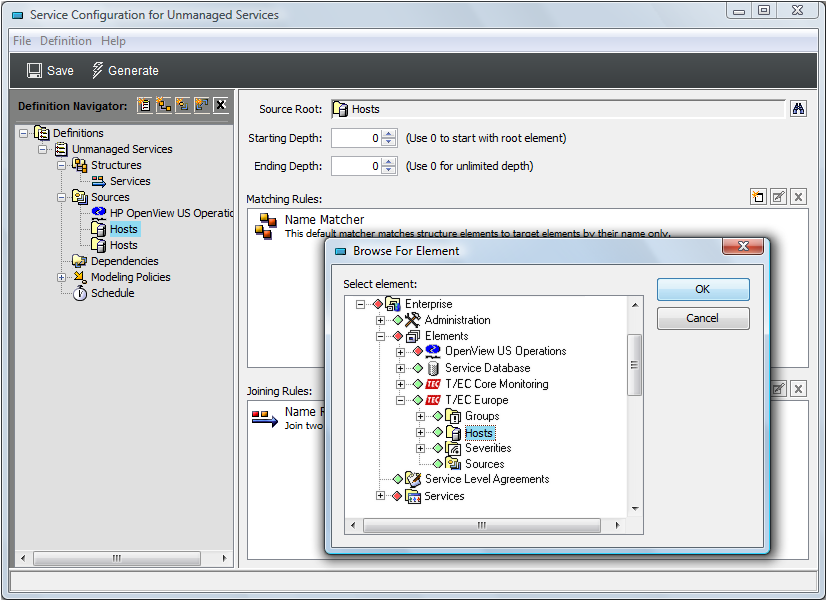Expand the Services node in dialog
The image size is (826, 600).
(380, 496)
